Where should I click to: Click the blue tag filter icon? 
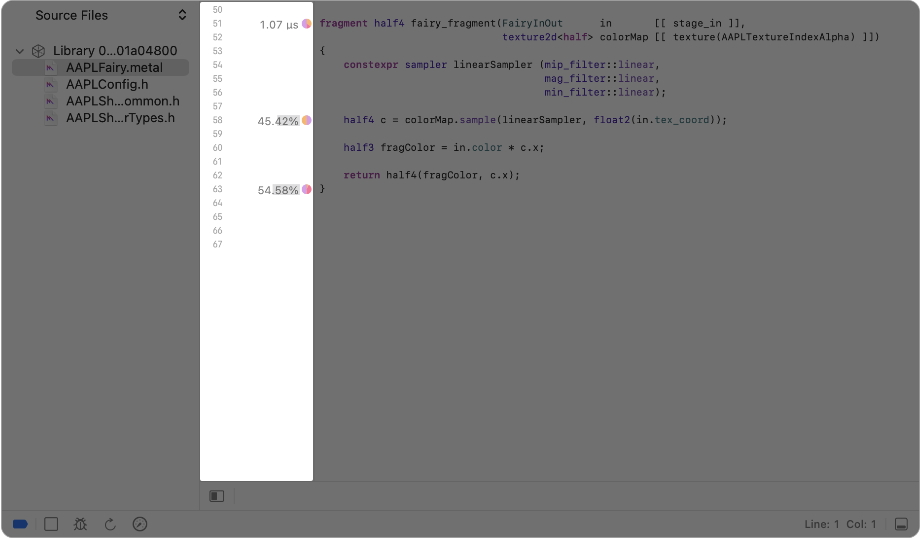(x=20, y=524)
